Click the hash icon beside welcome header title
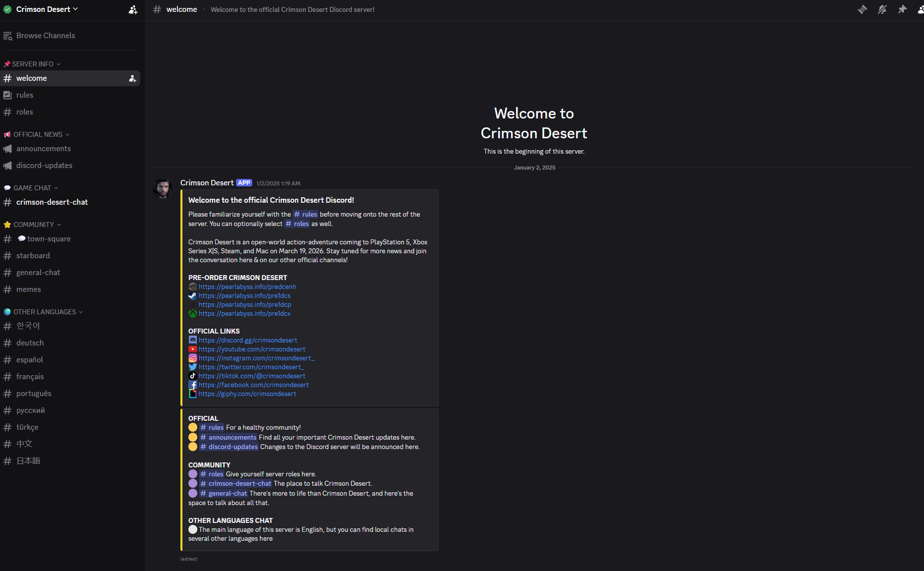924x571 pixels. click(x=157, y=9)
